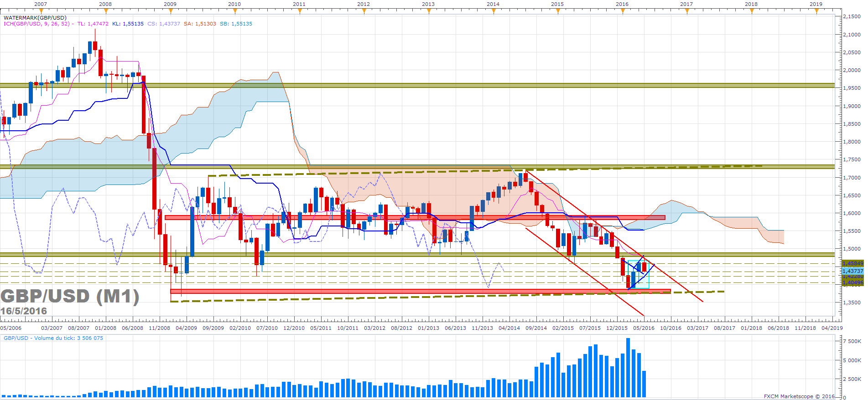Click the 04/2019 date axis label
The image size is (868, 400).
pyautogui.click(x=832, y=328)
